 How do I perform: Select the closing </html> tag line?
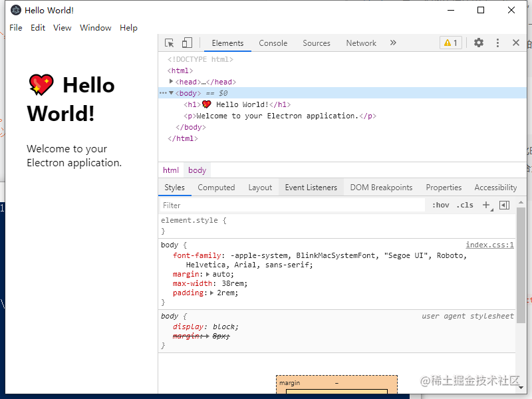pyautogui.click(x=182, y=138)
